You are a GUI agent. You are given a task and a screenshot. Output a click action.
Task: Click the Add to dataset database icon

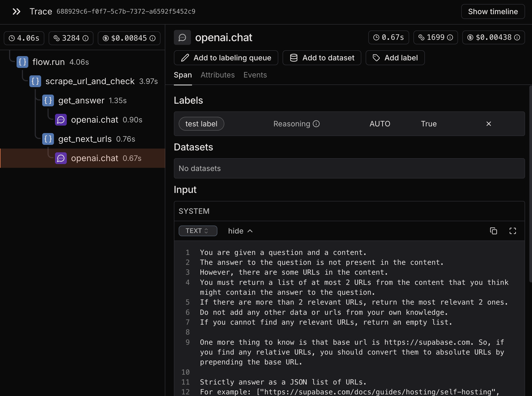(x=294, y=57)
